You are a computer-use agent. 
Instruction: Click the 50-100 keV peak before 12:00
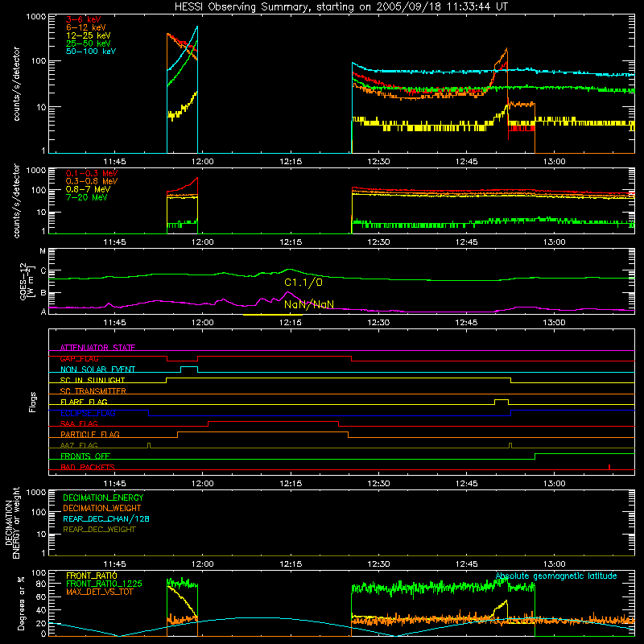point(197,27)
